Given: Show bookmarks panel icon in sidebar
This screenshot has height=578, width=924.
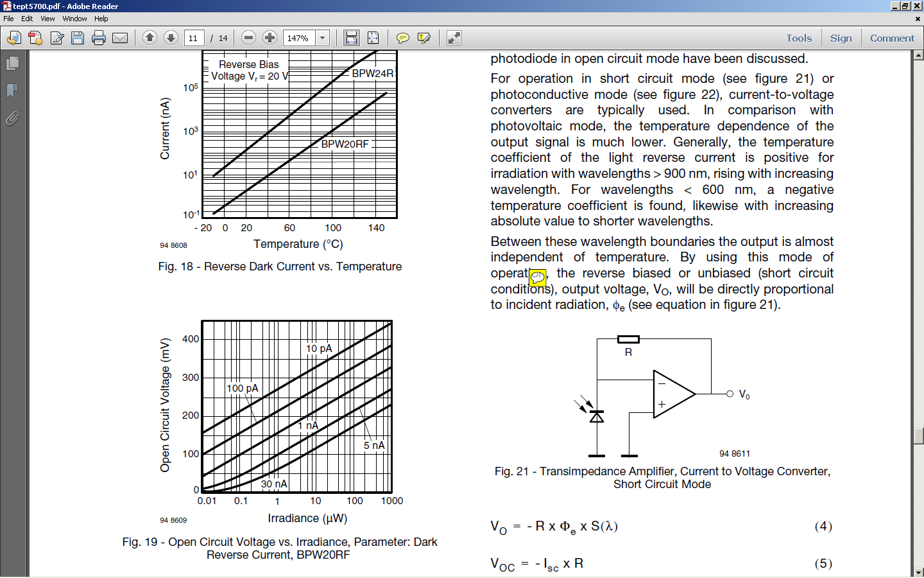Looking at the screenshot, I should tap(12, 91).
